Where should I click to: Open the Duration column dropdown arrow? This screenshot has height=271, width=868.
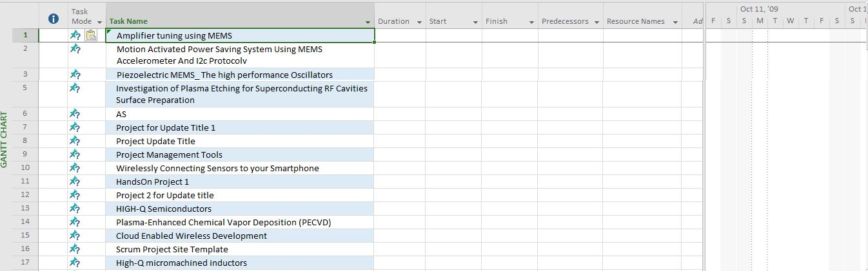point(419,22)
